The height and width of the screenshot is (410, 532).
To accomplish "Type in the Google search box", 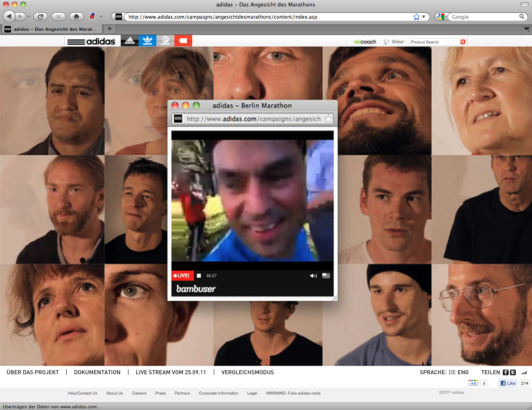I will pyautogui.click(x=484, y=17).
